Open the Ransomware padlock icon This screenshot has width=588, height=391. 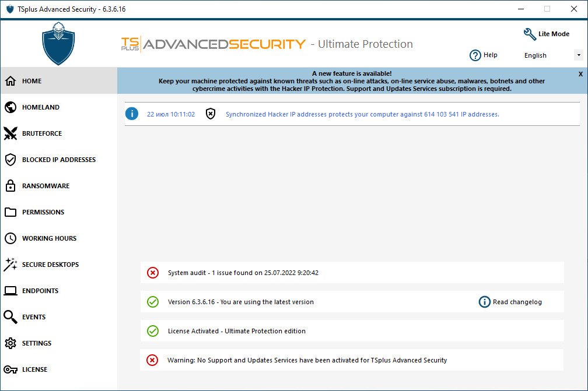10,186
